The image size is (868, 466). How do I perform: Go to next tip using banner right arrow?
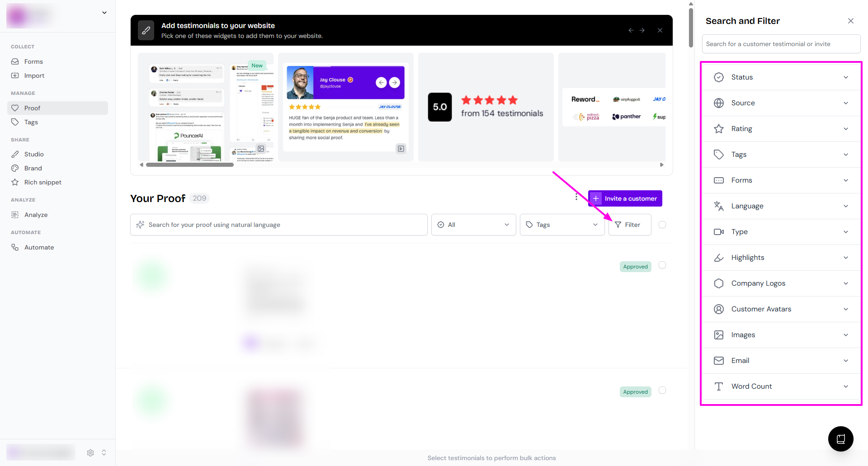[x=642, y=30]
